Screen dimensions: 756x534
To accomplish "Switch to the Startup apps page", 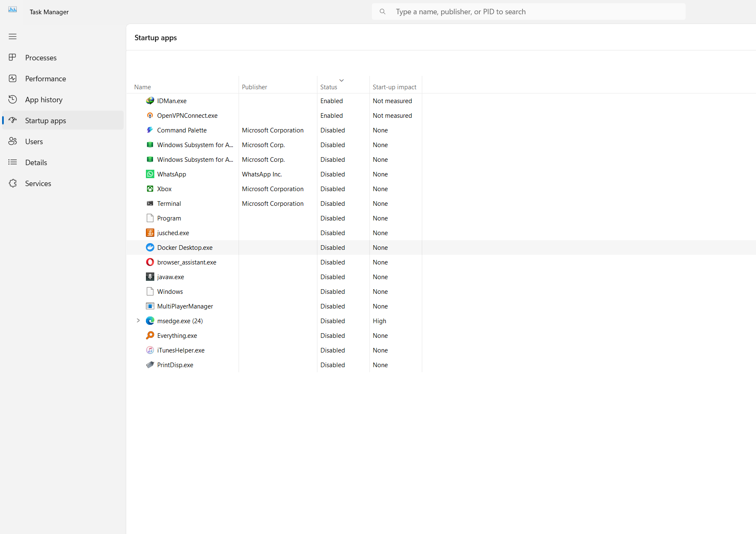I will click(x=45, y=120).
